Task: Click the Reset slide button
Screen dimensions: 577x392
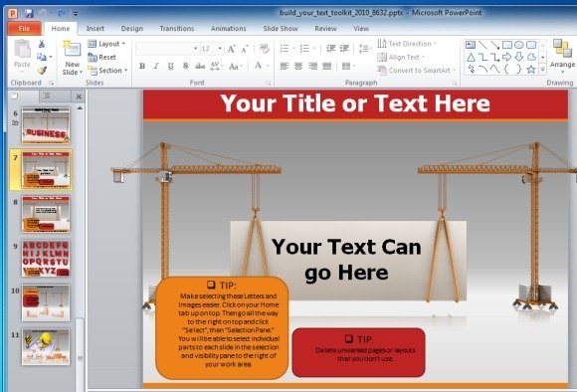Action: (101, 57)
